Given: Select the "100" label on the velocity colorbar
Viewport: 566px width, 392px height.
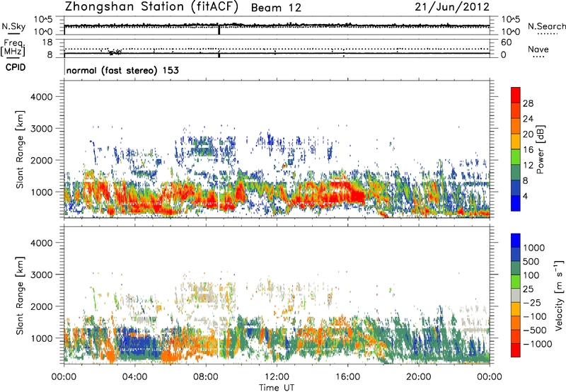Looking at the screenshot, I should 532,275.
